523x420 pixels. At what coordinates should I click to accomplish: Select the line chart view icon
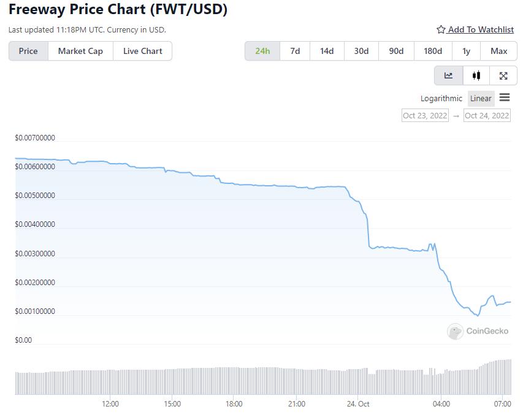(448, 75)
